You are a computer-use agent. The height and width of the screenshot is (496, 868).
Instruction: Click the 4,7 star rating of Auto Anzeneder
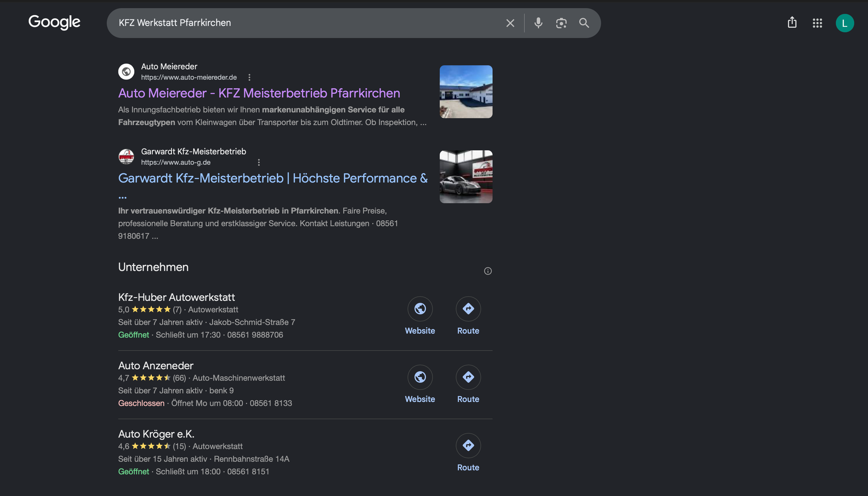[x=152, y=378]
